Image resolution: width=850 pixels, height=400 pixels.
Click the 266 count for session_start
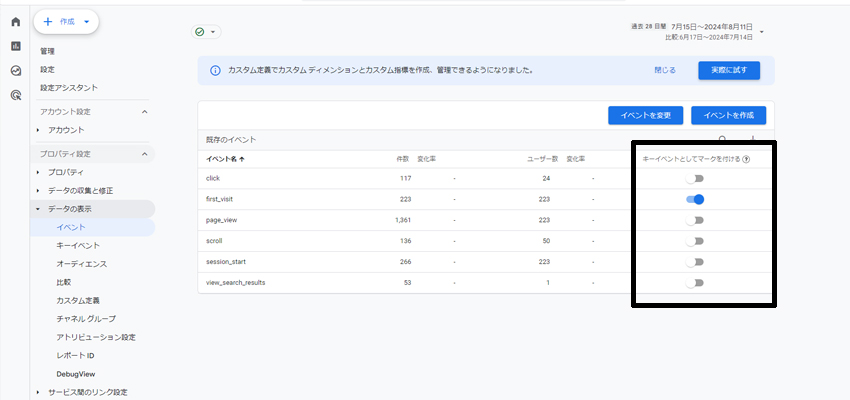[405, 262]
